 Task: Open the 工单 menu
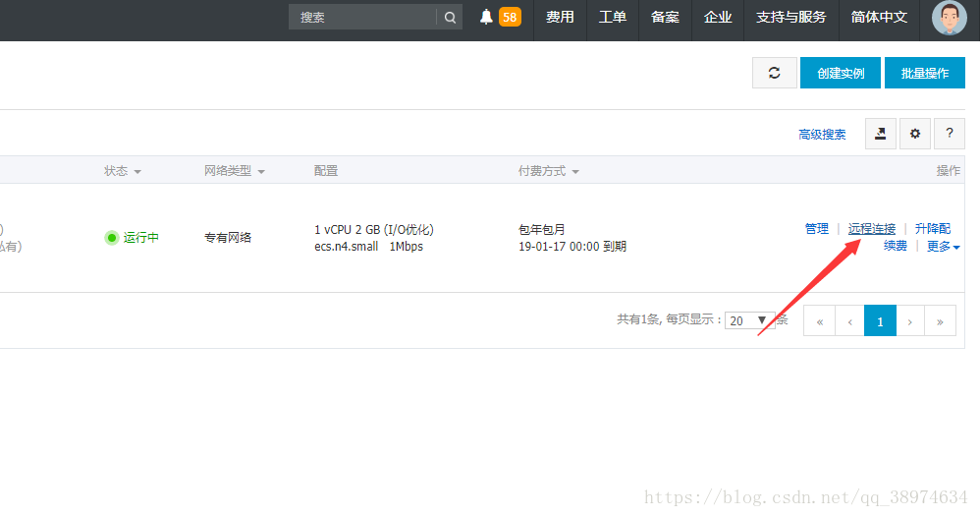(x=613, y=17)
